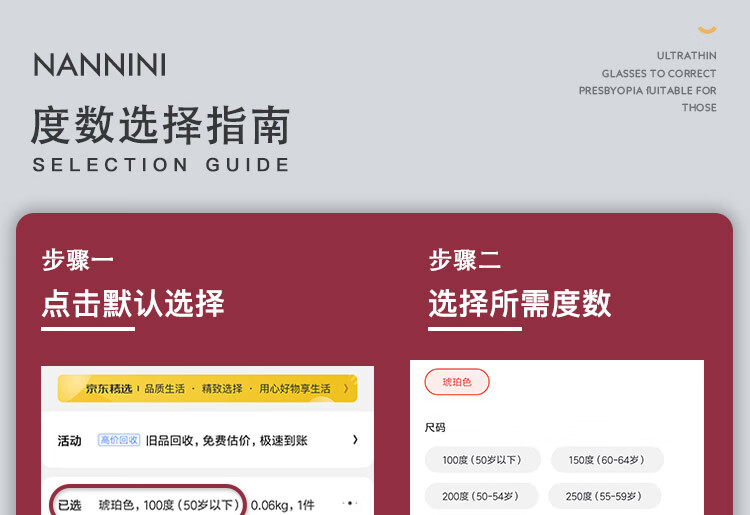
Task: Click the 步骤一 heading
Action: 78,260
